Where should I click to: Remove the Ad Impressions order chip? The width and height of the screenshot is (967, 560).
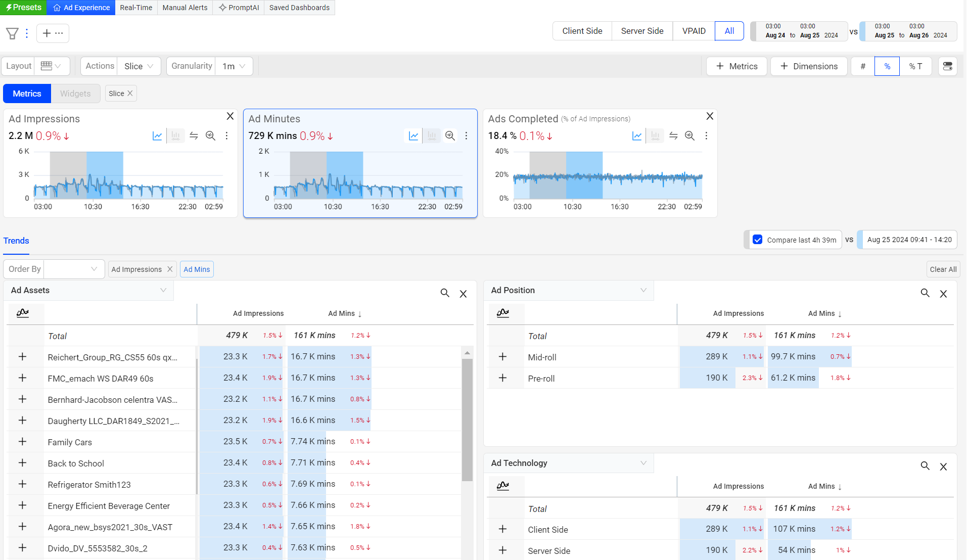point(170,269)
